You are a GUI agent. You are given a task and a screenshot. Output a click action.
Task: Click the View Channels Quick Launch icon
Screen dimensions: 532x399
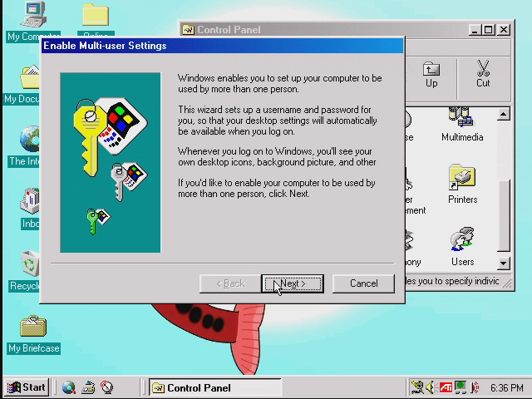[x=107, y=387]
